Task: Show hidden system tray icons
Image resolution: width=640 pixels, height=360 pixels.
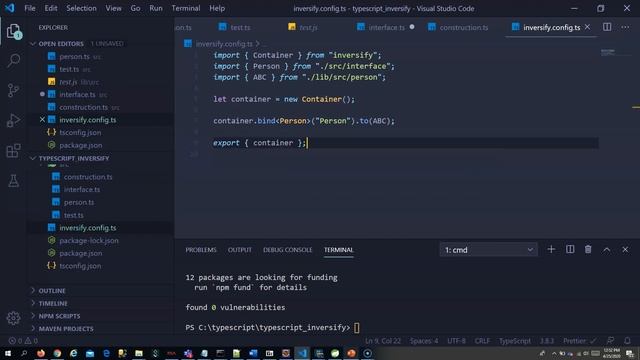Action: pos(554,353)
